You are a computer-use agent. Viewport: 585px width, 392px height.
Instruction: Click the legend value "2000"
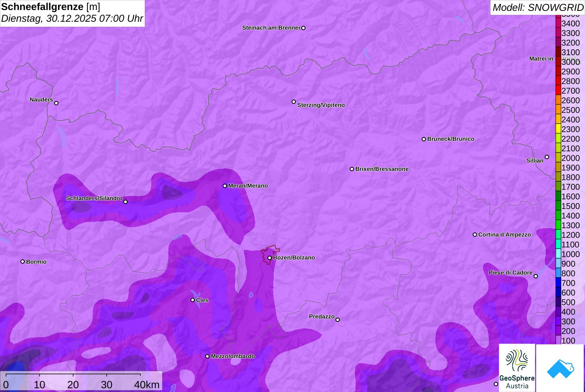(x=571, y=158)
